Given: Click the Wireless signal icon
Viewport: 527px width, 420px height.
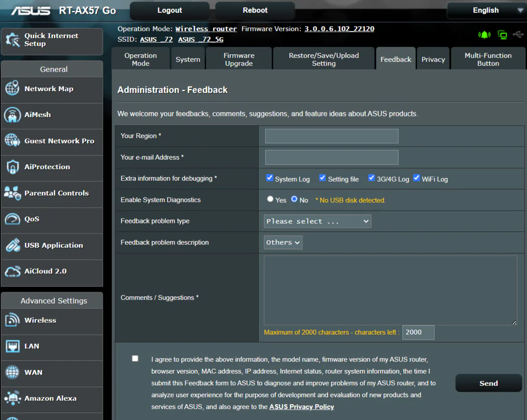Looking at the screenshot, I should (13, 320).
